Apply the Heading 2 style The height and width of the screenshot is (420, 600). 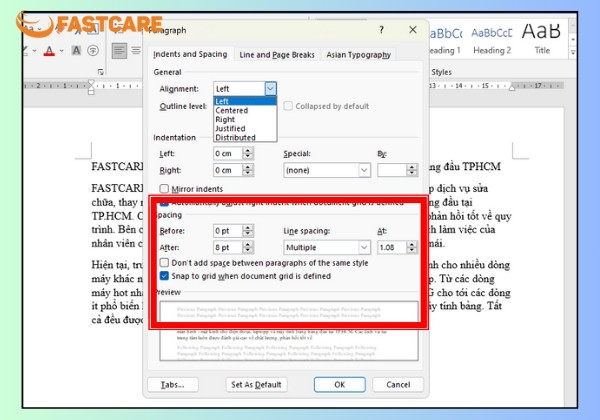click(492, 41)
